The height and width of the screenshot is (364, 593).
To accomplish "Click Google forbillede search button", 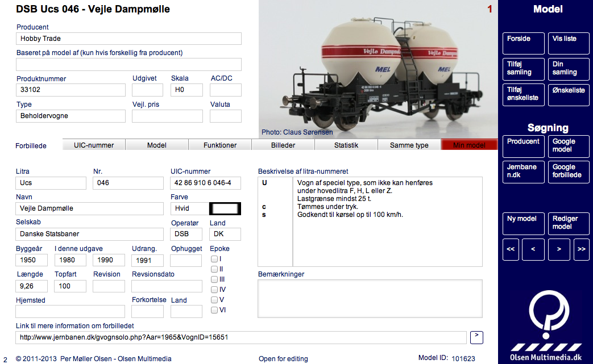I will pyautogui.click(x=569, y=172).
